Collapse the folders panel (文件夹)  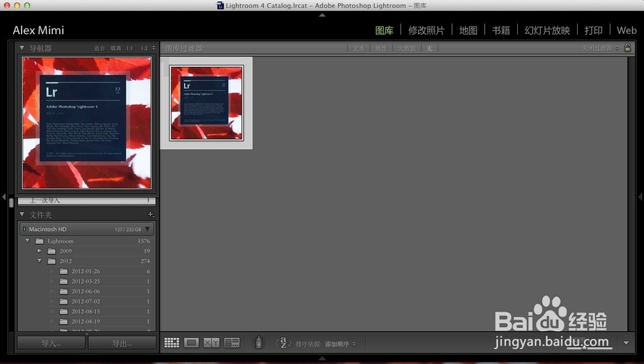(x=22, y=215)
